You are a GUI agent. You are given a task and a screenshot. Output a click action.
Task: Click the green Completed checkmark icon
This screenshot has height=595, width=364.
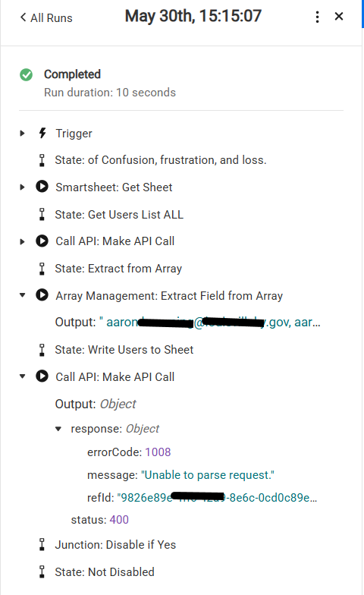click(26, 74)
